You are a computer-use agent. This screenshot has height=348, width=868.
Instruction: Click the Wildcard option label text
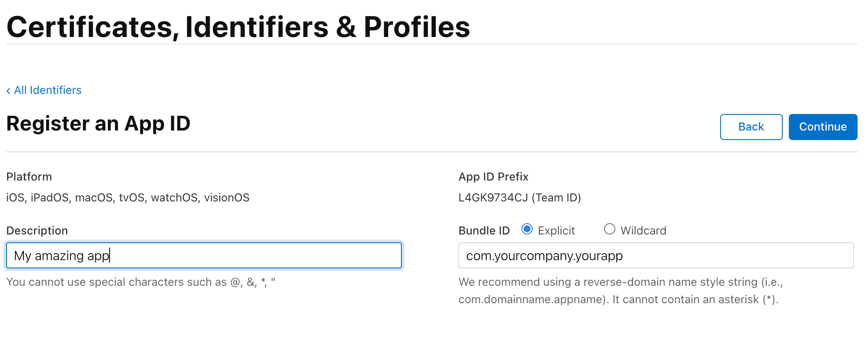click(643, 231)
